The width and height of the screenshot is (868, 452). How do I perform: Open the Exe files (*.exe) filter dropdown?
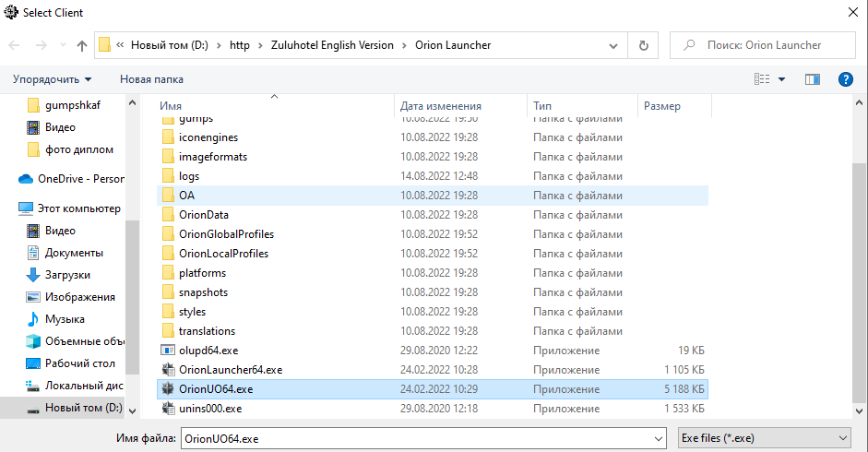tap(764, 438)
